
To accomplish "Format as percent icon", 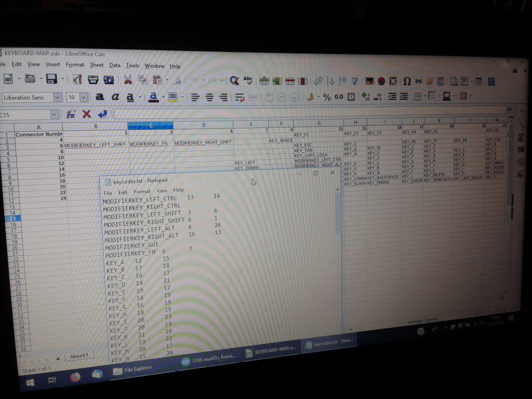I will [327, 97].
